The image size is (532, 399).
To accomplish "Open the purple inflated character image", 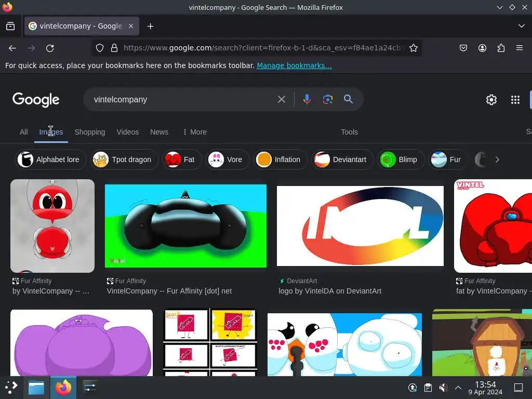I will (x=82, y=343).
